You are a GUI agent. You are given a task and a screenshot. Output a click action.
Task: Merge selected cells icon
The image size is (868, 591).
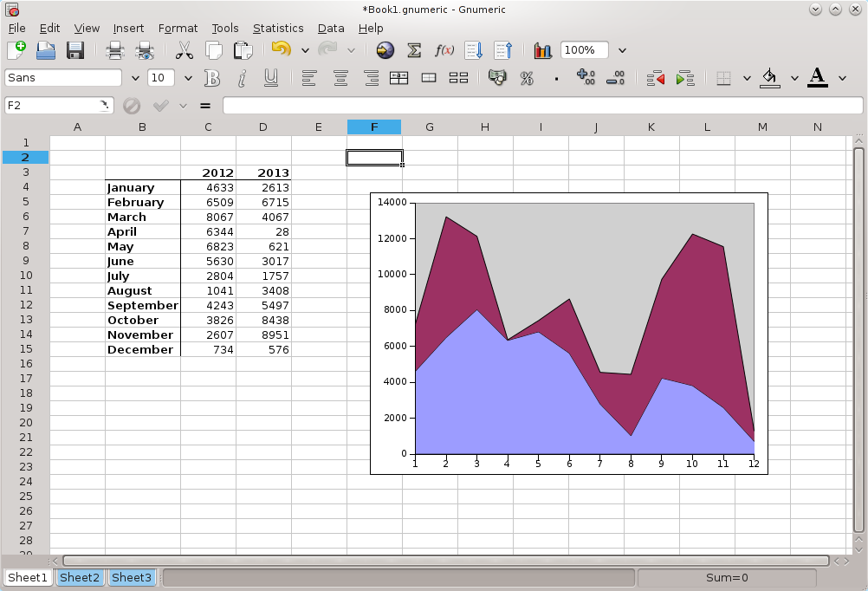pos(429,78)
